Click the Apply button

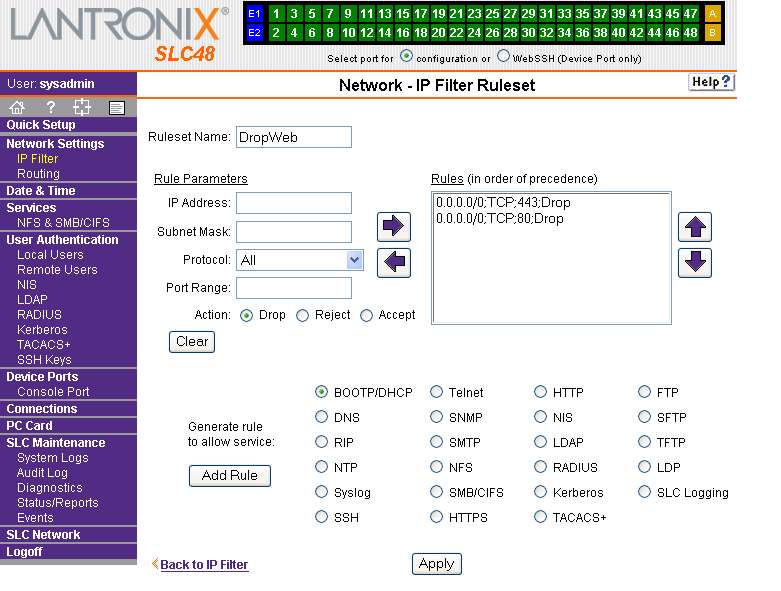click(x=436, y=564)
